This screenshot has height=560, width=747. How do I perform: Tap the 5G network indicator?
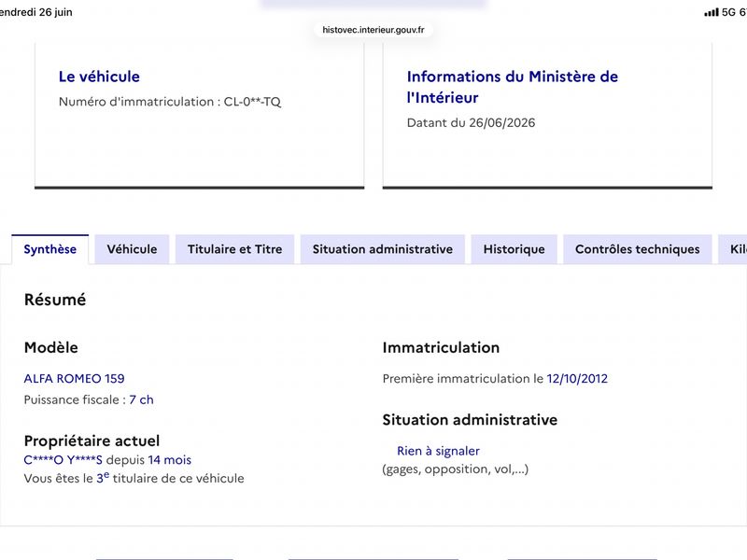(x=728, y=12)
